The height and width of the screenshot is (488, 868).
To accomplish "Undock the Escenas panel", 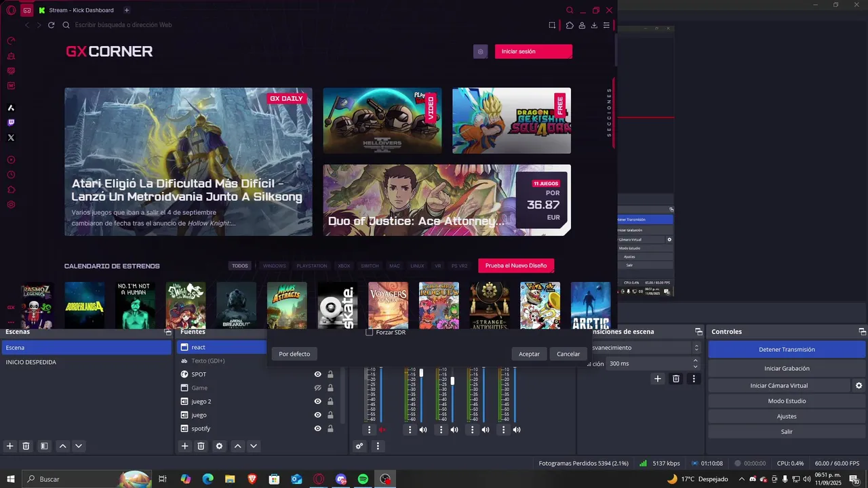I will (x=168, y=332).
